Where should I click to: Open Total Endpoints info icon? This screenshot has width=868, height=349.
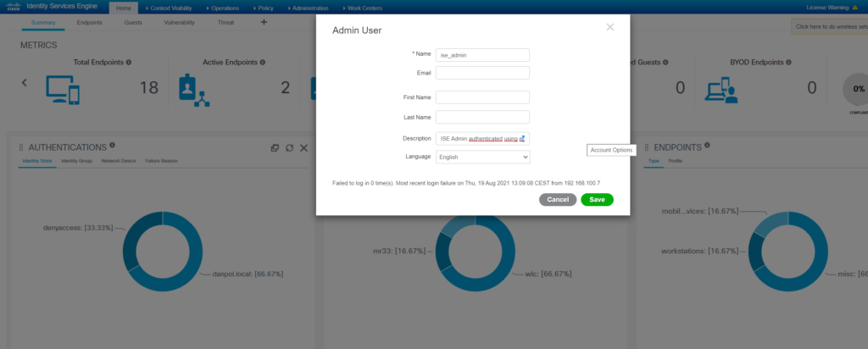[129, 63]
